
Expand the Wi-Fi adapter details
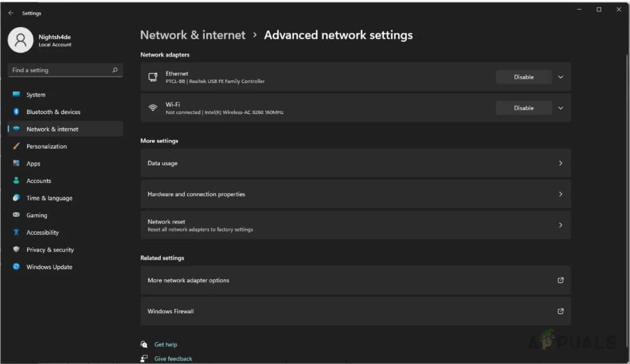click(x=560, y=108)
